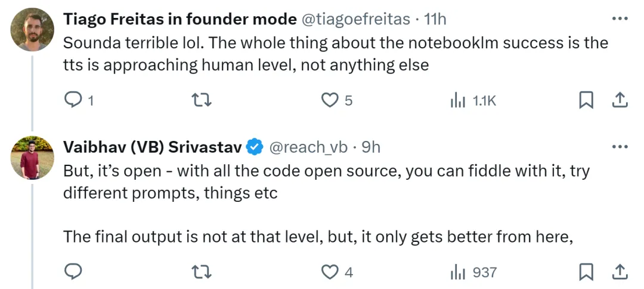This screenshot has height=289, width=644.
Task: Reply to Tiago Freitas's tweet
Action: [73, 100]
